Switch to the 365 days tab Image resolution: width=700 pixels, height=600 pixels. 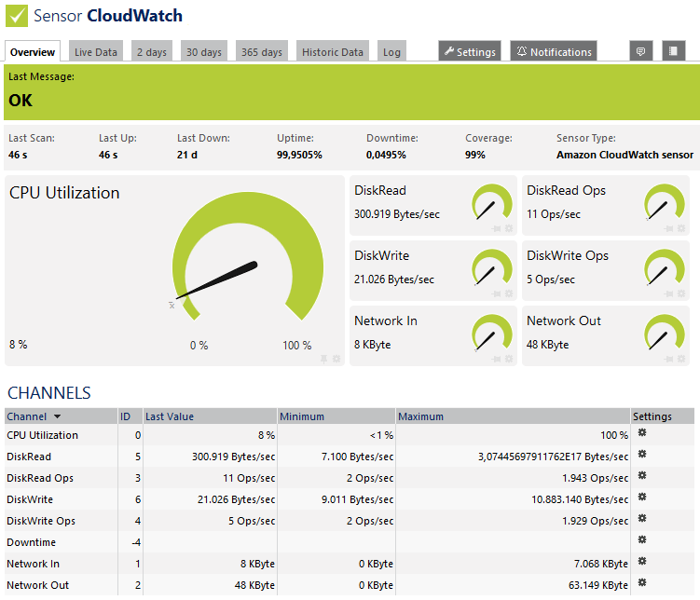[x=262, y=52]
